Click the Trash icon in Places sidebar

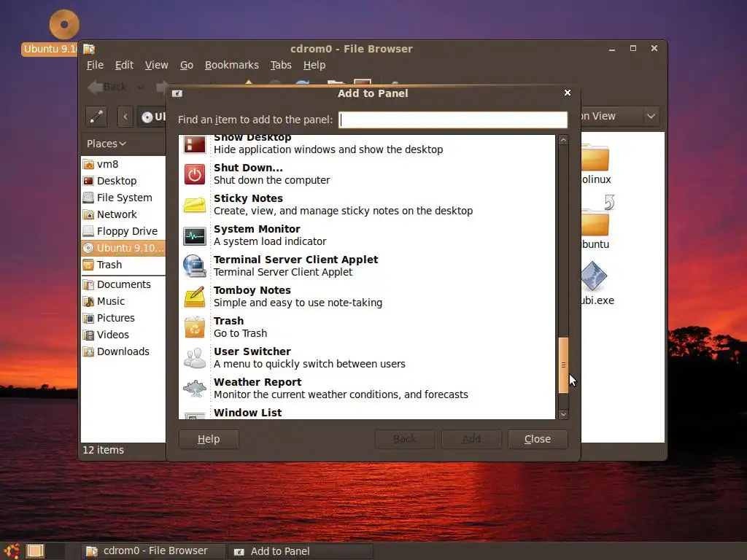(88, 265)
